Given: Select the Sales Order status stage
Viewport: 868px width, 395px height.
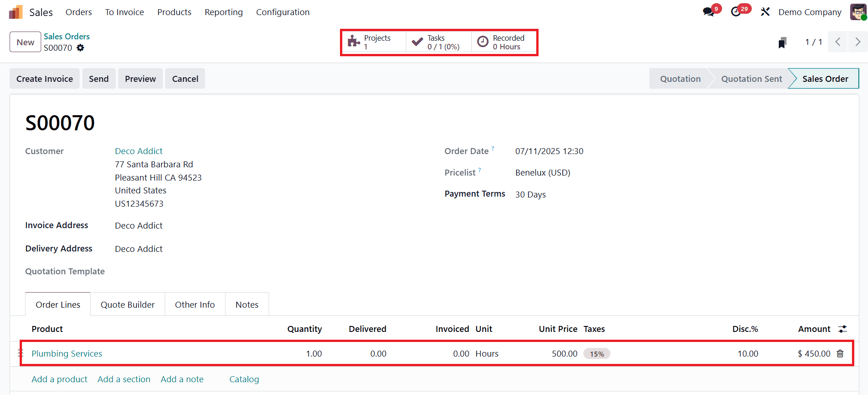Looking at the screenshot, I should (825, 79).
